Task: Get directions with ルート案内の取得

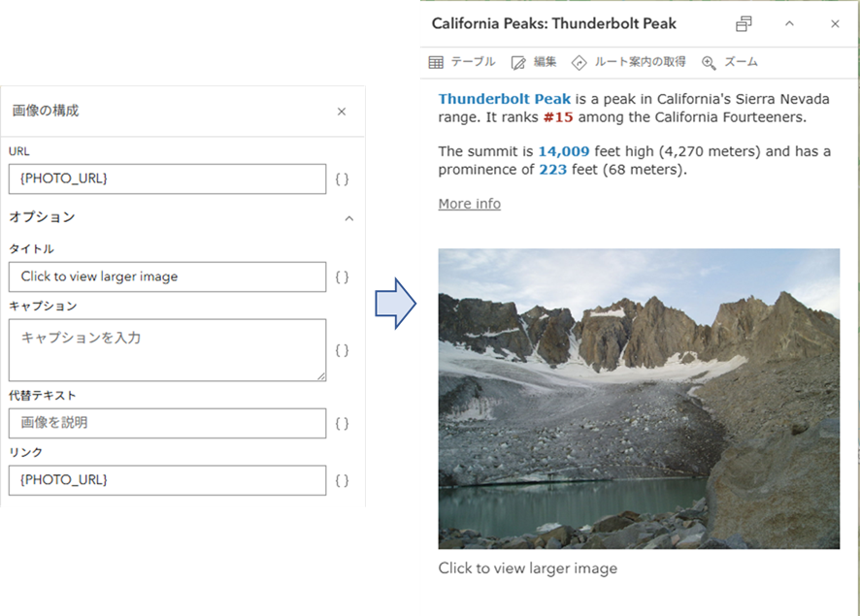Action: (628, 62)
